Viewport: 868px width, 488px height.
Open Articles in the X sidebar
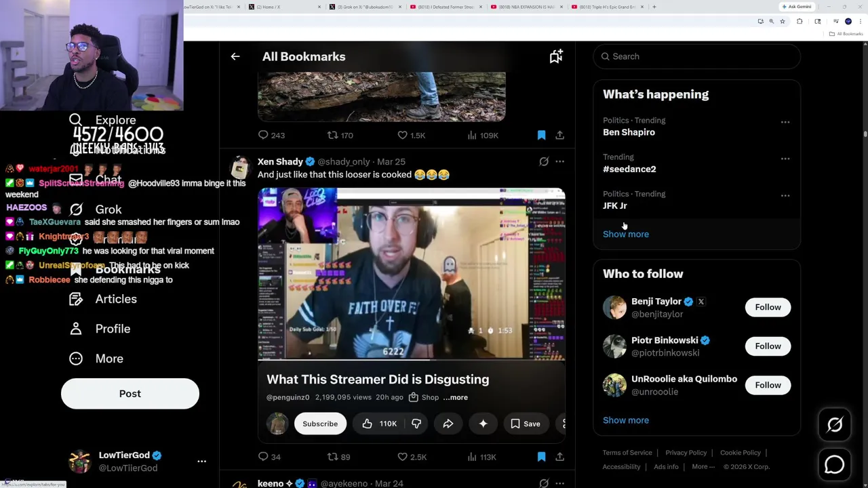pyautogui.click(x=103, y=299)
